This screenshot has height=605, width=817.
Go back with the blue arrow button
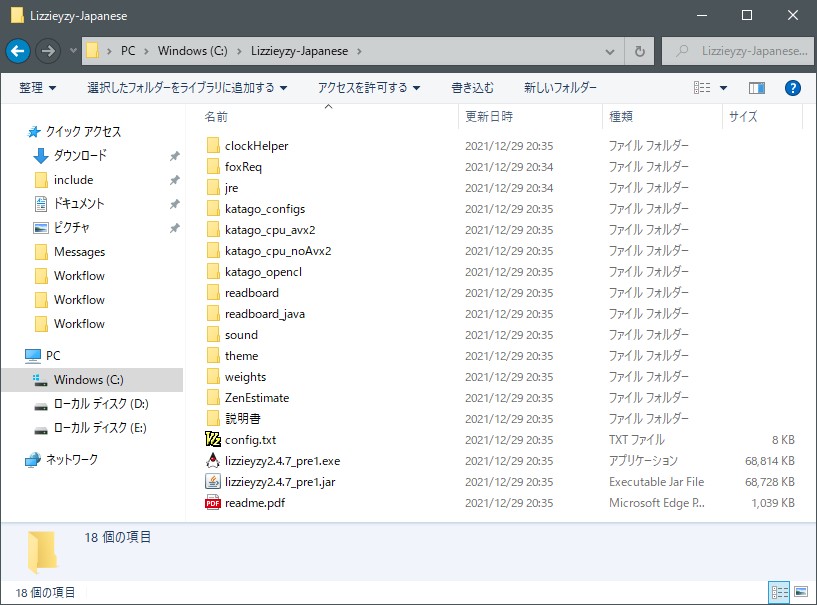tap(18, 51)
